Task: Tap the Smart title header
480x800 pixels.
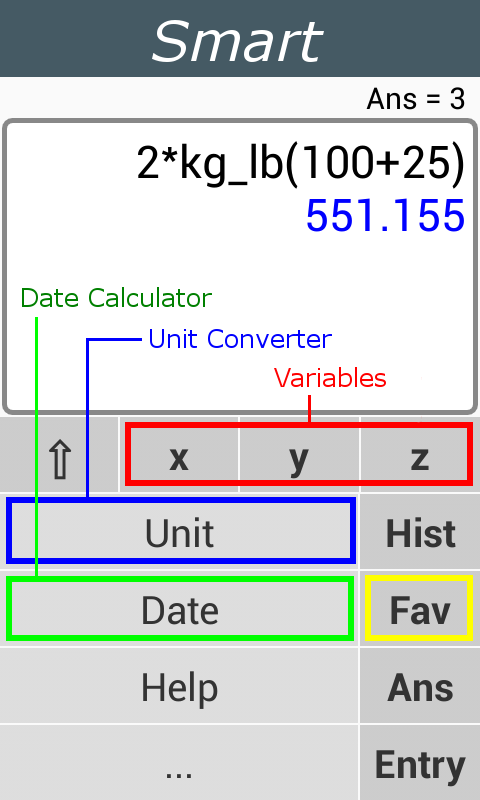Action: (x=238, y=42)
